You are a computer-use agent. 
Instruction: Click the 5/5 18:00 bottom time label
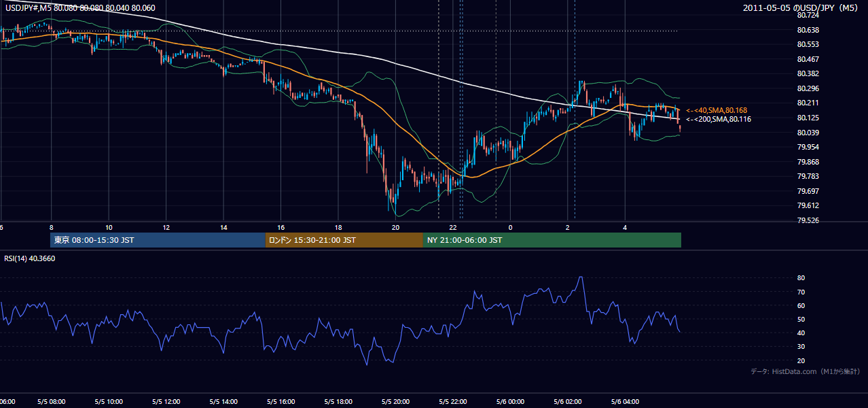pos(338,401)
